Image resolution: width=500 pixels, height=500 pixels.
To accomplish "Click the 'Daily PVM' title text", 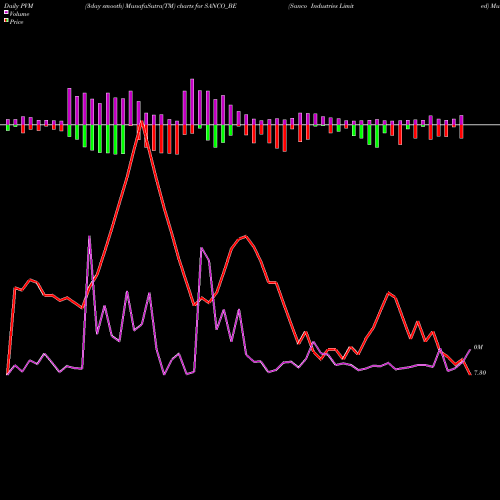I will click(x=19, y=6).
